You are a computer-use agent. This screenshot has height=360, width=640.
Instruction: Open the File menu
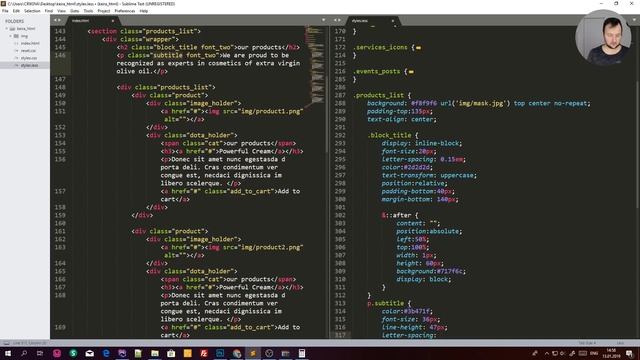(5, 11)
